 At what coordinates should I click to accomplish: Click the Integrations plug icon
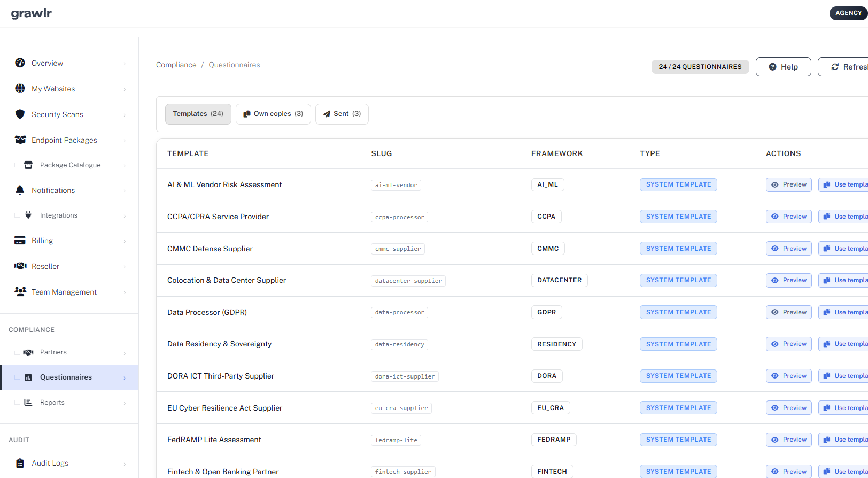pos(29,215)
